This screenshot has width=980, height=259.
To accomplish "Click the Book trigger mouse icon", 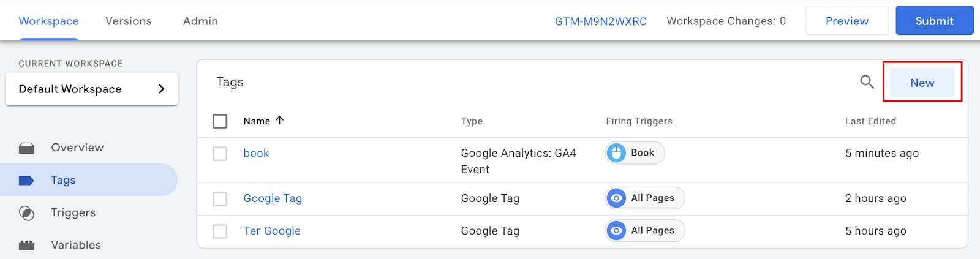I will [x=617, y=153].
